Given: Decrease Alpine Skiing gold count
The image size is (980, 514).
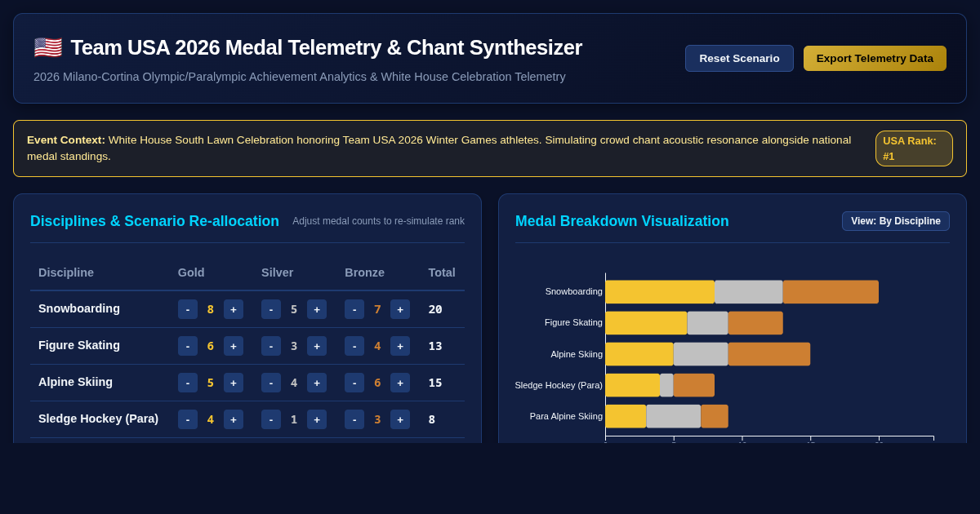Looking at the screenshot, I should [x=188, y=383].
